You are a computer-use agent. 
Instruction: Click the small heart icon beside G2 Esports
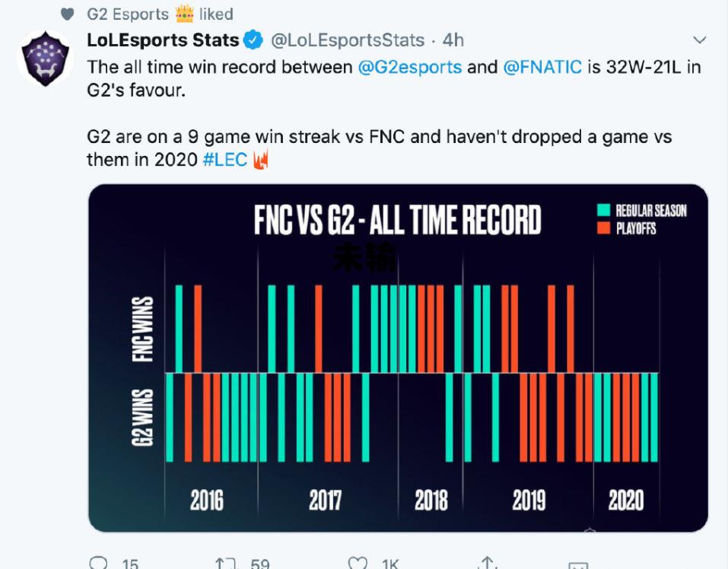[x=66, y=14]
